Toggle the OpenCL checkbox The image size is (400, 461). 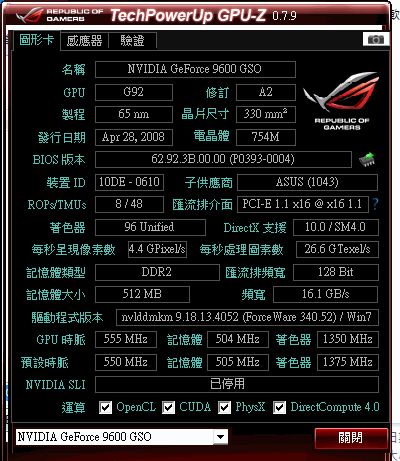coord(105,407)
